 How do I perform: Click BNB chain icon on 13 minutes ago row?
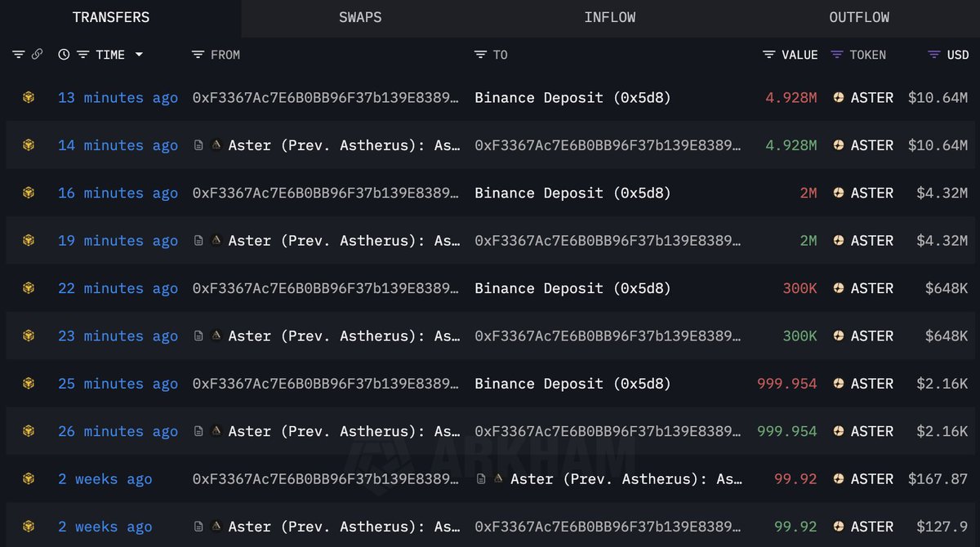(29, 98)
